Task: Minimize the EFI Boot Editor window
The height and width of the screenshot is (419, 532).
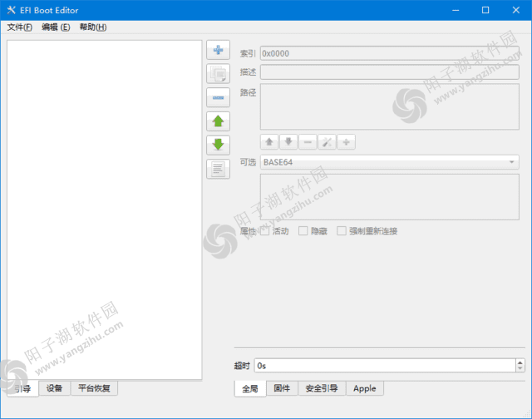Action: click(x=456, y=10)
